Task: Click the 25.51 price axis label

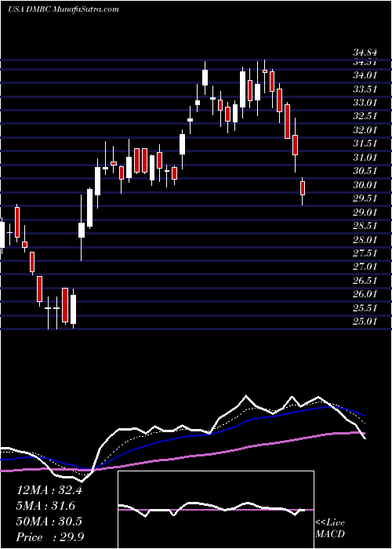Action: (365, 308)
